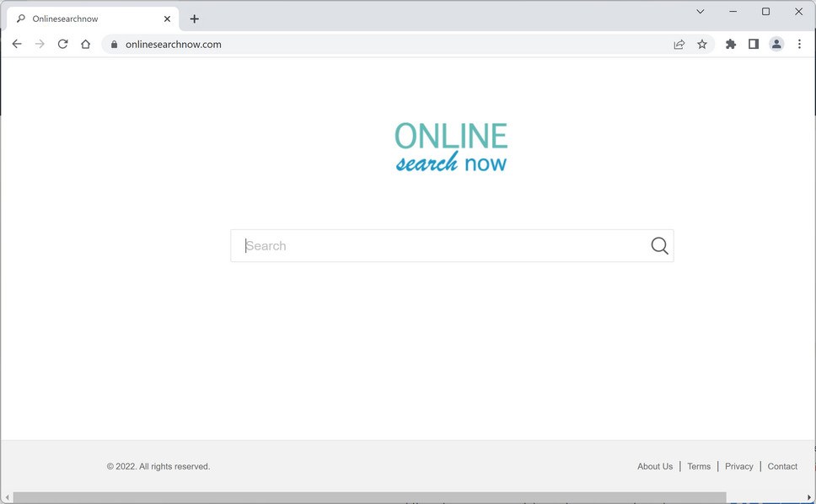View site info via the padlock icon
This screenshot has height=504, width=816.
pos(114,44)
